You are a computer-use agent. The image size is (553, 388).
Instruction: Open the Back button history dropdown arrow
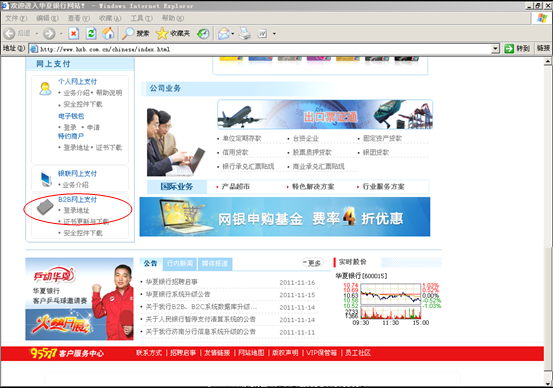point(37,34)
